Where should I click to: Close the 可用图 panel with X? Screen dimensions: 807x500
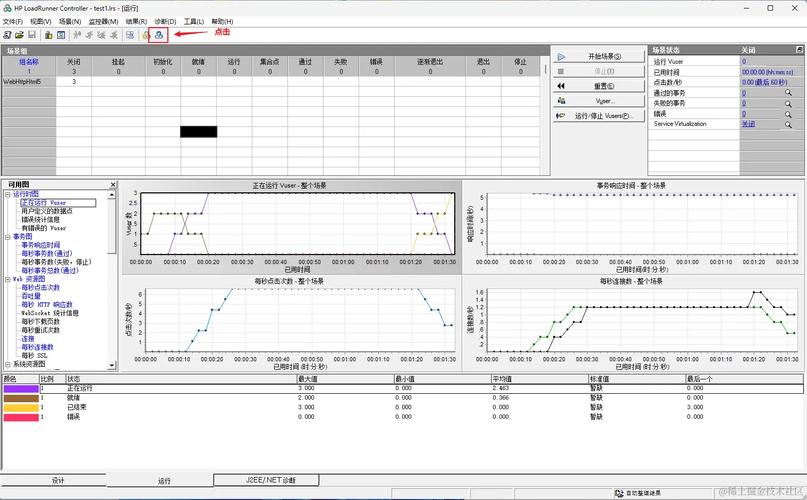[113, 184]
